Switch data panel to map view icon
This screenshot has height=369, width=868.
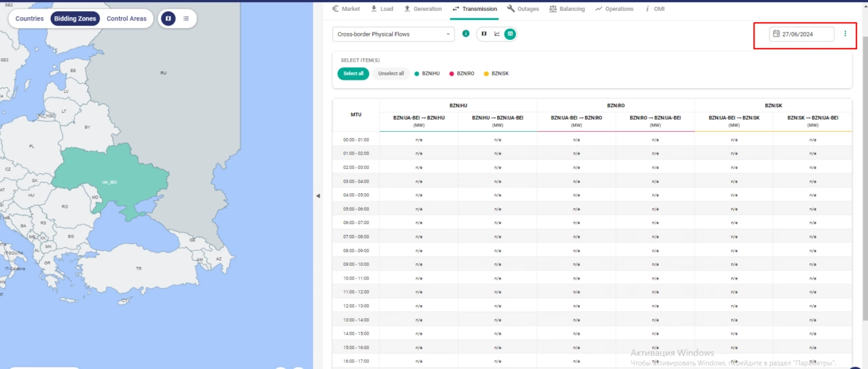coord(484,34)
